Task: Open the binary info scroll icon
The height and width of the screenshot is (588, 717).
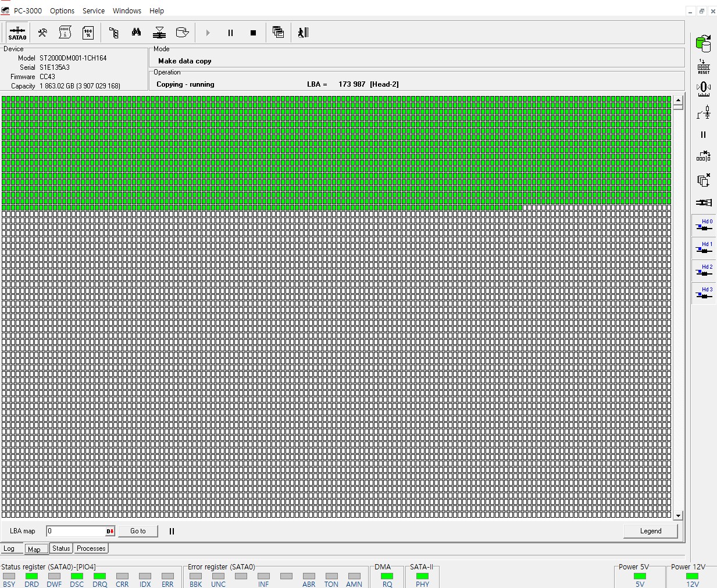Action: tap(65, 33)
